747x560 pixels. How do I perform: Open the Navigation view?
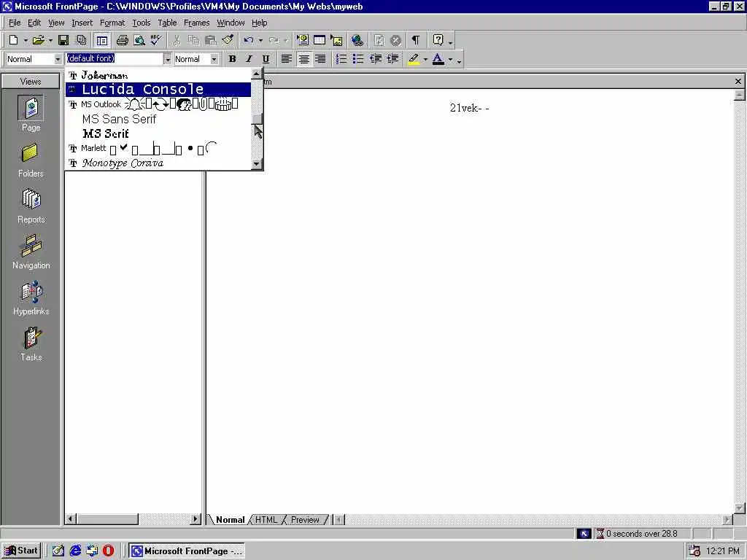(31, 253)
